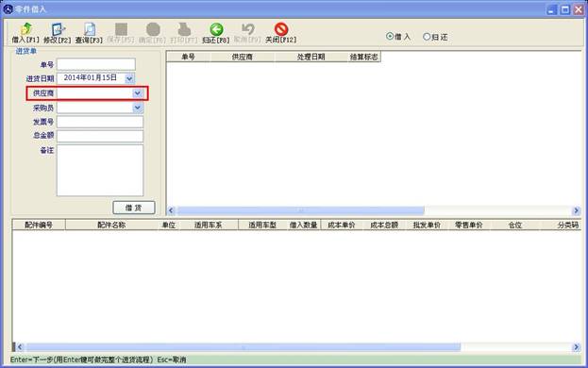Click the 借入[F1] toolbar icon

point(25,29)
